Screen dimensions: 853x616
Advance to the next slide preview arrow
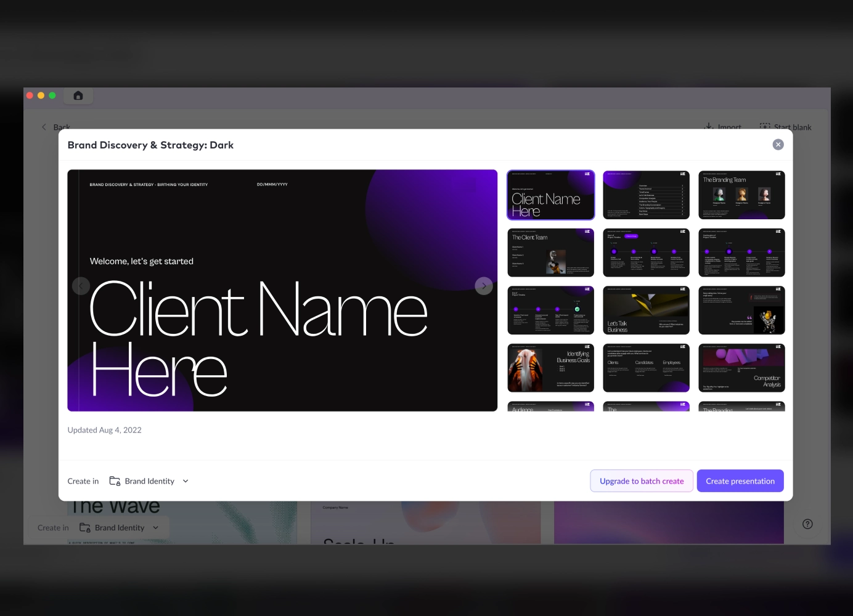click(484, 286)
